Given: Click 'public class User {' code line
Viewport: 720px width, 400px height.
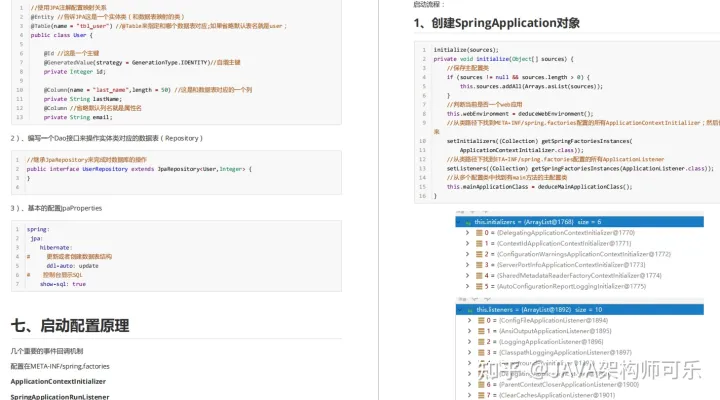Looking at the screenshot, I should [x=62, y=35].
